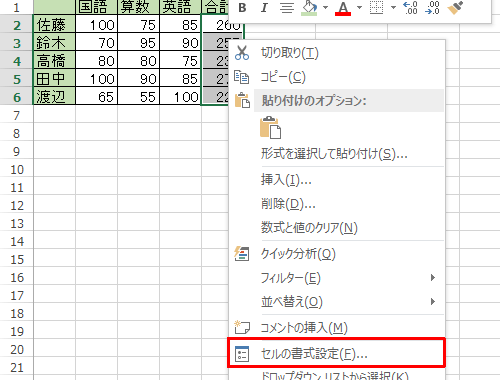Expand the 並べ替え(O) submenu arrow
The image size is (500, 380).
click(x=433, y=301)
